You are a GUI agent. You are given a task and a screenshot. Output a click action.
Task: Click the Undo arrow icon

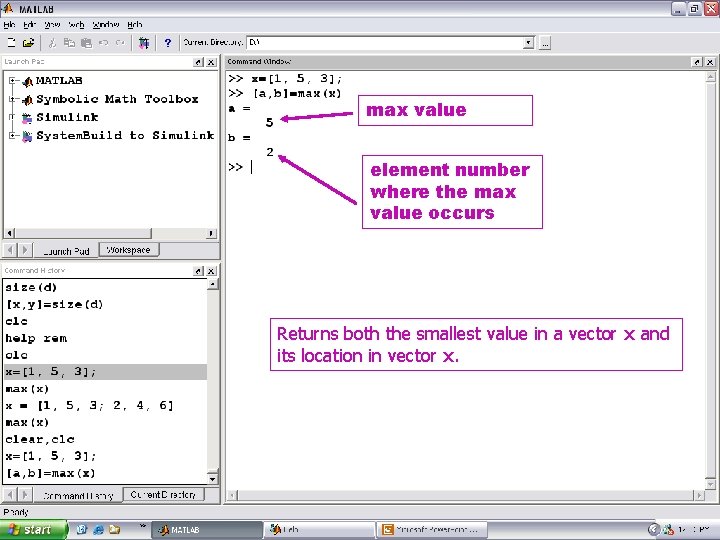[104, 43]
